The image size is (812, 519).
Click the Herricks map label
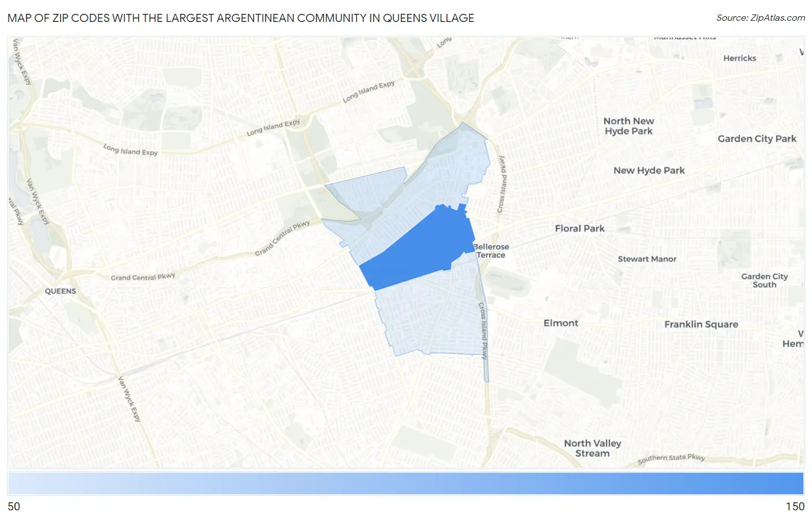tap(739, 58)
